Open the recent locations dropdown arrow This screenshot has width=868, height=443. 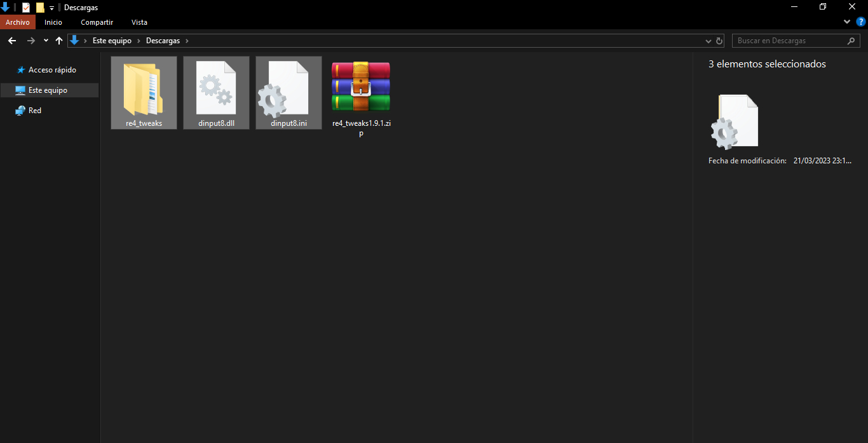pyautogui.click(x=46, y=41)
